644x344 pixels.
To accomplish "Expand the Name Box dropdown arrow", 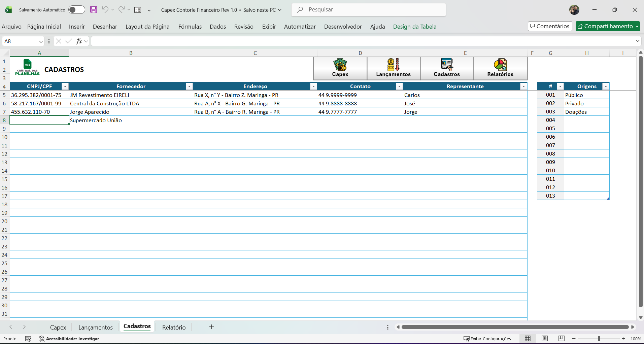I will click(41, 41).
